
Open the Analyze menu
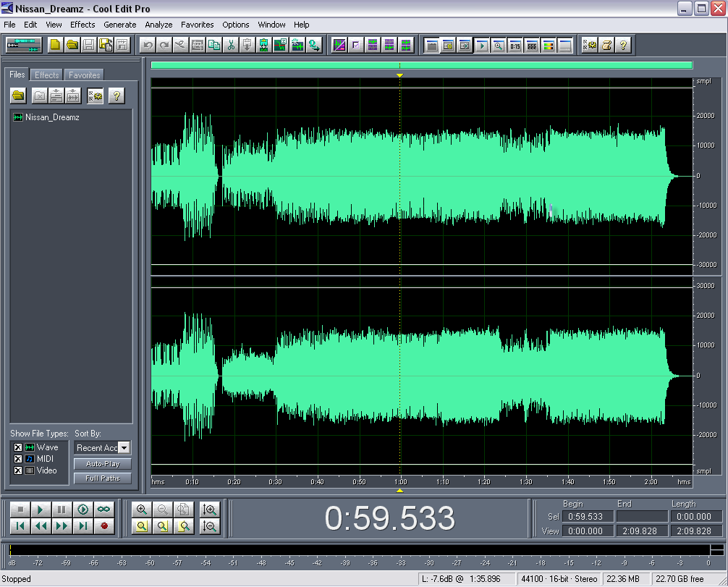click(x=158, y=25)
